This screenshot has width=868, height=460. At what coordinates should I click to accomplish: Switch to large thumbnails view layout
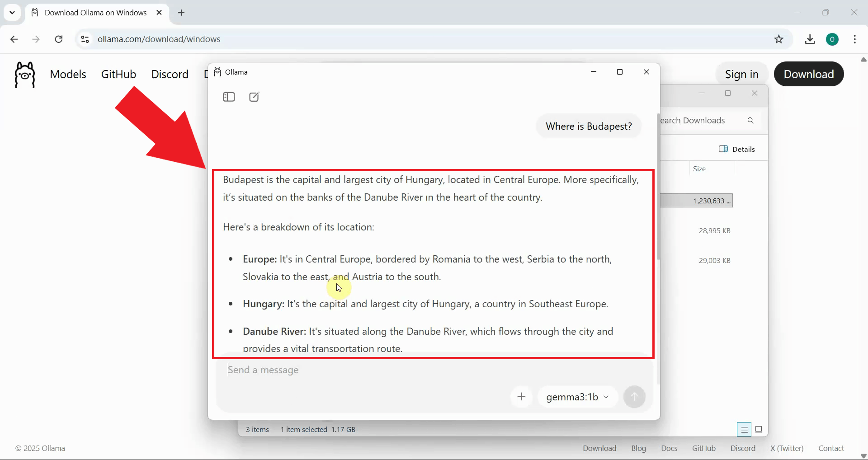pyautogui.click(x=759, y=429)
